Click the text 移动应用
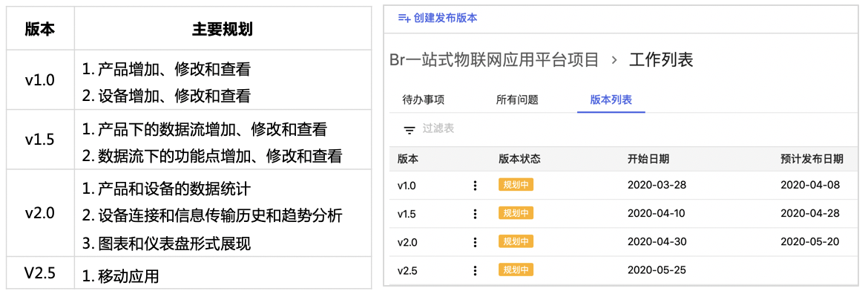Screen dimensions: 868x294 (x=128, y=275)
